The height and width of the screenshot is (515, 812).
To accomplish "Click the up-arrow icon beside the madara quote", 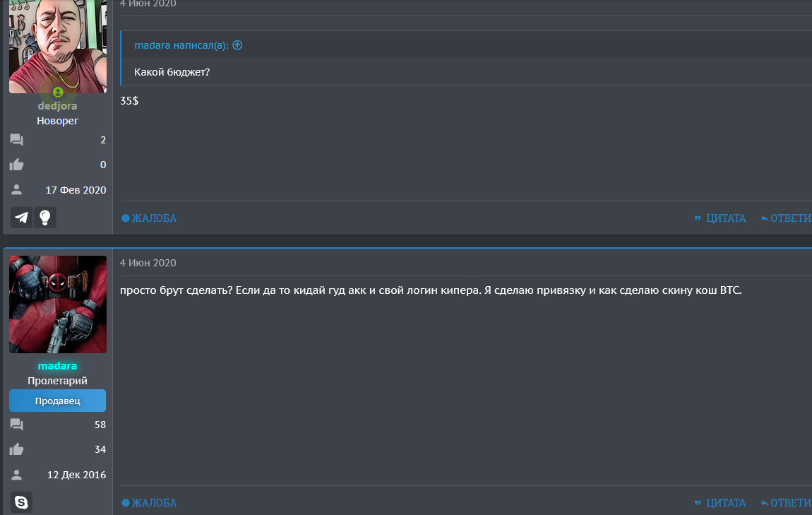I will pyautogui.click(x=237, y=45).
